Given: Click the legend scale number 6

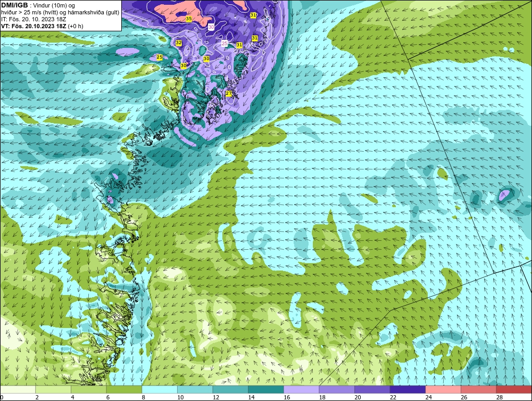Looking at the screenshot, I should [x=108, y=397].
